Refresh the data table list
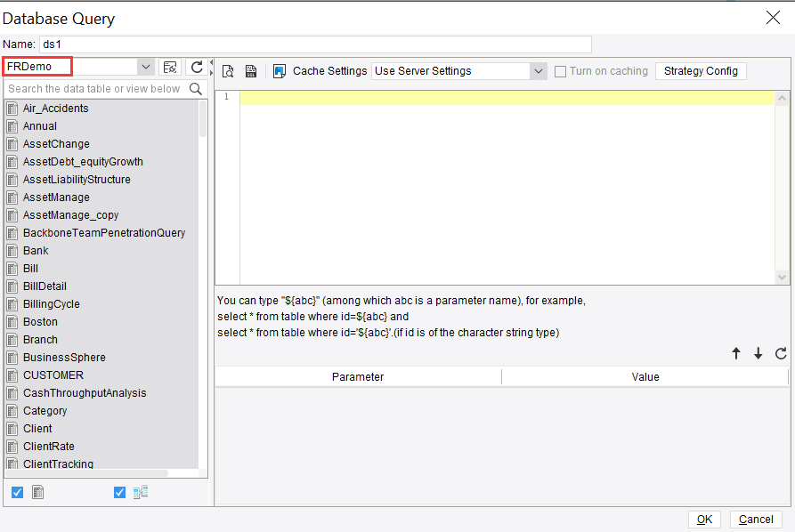The height and width of the screenshot is (532, 795). point(197,67)
